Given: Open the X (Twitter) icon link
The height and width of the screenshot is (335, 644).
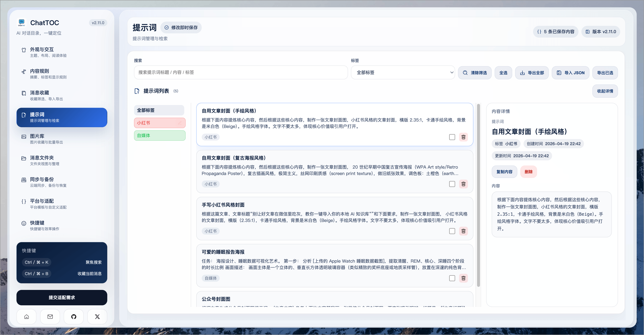Looking at the screenshot, I should [x=97, y=316].
